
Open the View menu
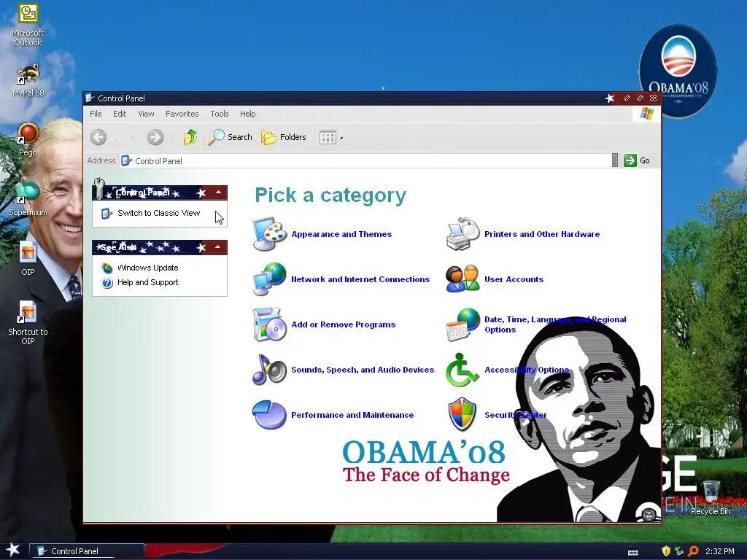pyautogui.click(x=146, y=114)
